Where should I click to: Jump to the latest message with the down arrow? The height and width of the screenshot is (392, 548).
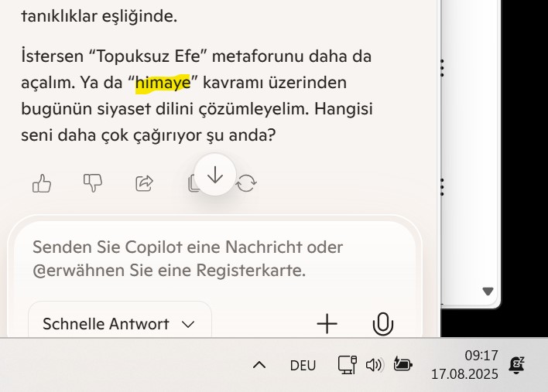[215, 175]
